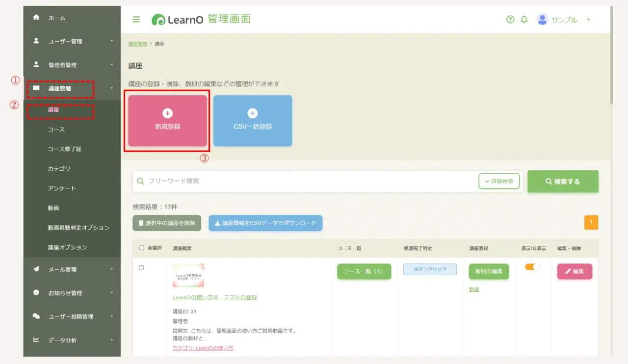Click the plus icon on CSV一括登録
The height and width of the screenshot is (364, 628).
coord(253,113)
